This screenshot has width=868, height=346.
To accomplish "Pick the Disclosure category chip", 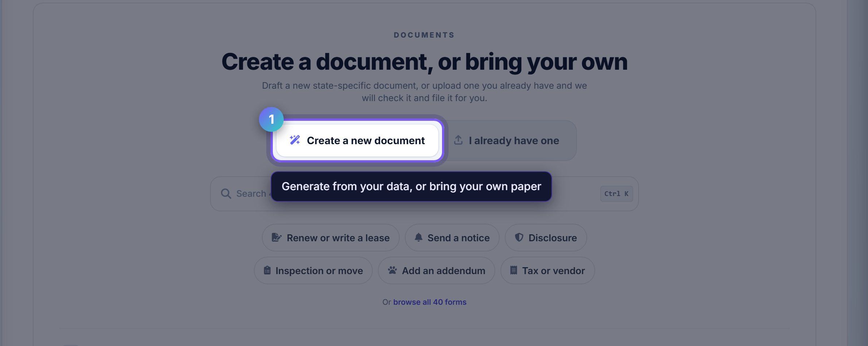I will click(546, 238).
